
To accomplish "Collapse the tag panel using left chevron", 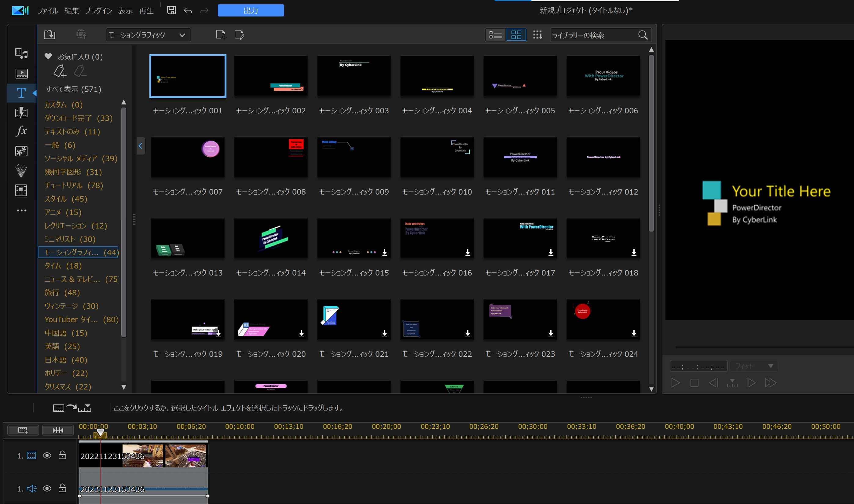I will tap(140, 146).
